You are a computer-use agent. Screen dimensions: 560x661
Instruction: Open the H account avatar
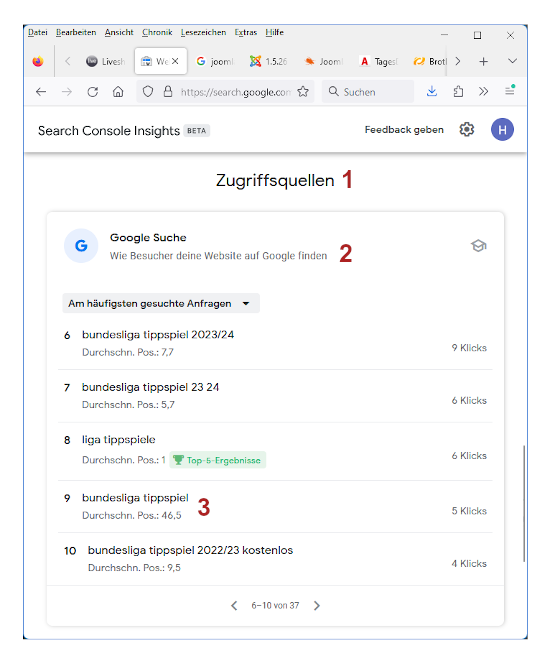pos(502,129)
